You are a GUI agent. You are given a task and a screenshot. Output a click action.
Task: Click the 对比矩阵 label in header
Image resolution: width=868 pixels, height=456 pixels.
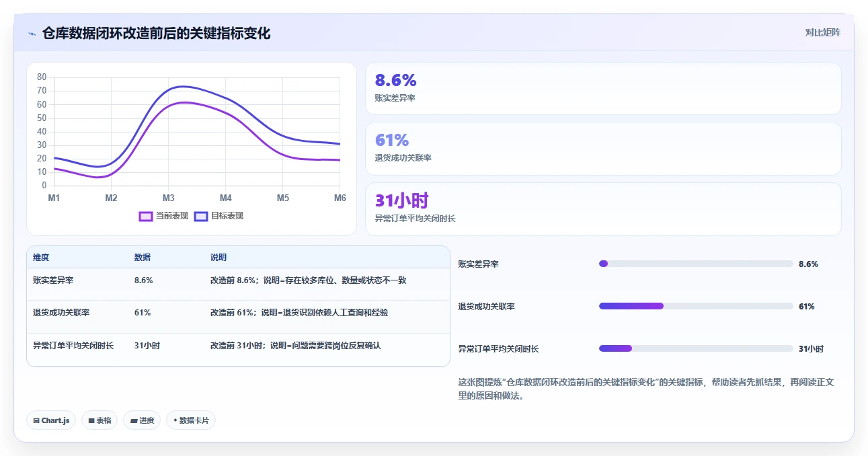click(x=822, y=32)
